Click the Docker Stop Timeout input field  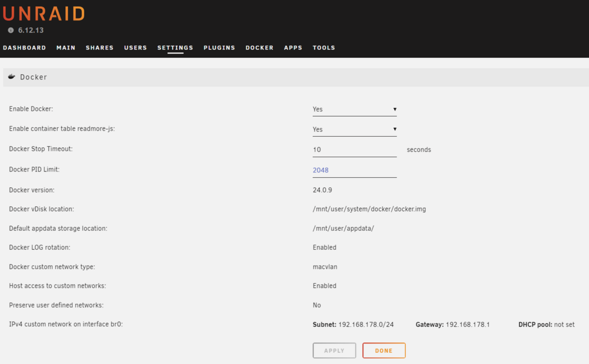[355, 150]
